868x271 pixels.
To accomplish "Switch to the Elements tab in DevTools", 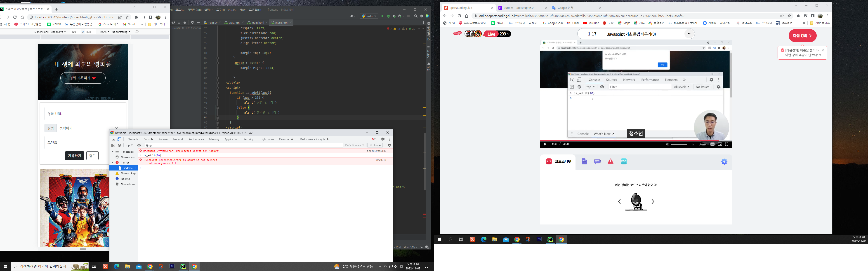I will 133,139.
